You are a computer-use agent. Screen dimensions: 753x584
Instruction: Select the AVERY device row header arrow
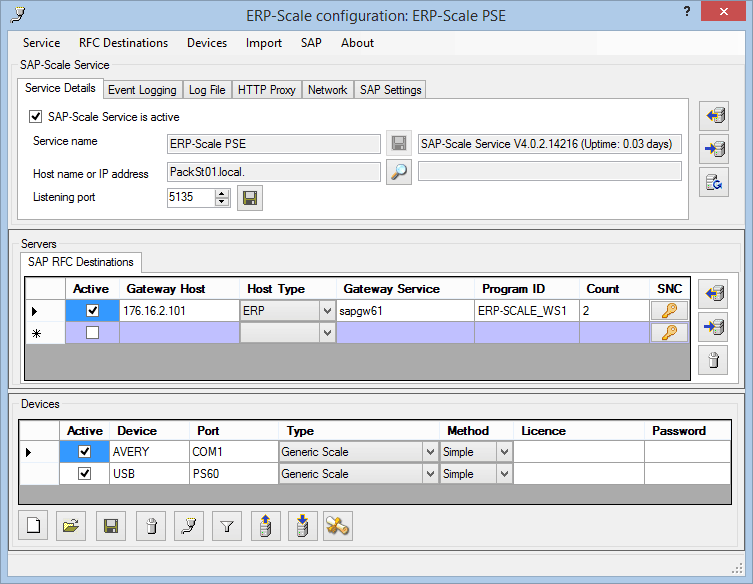point(39,452)
